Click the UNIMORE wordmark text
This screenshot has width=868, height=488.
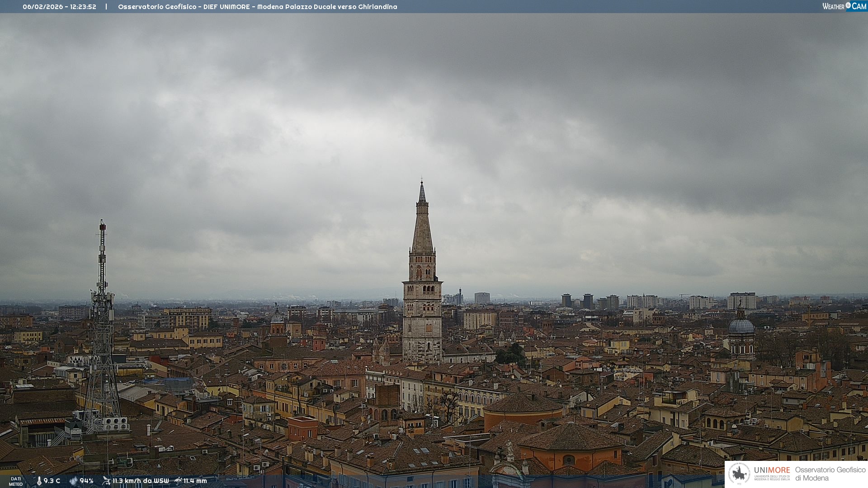pyautogui.click(x=772, y=470)
